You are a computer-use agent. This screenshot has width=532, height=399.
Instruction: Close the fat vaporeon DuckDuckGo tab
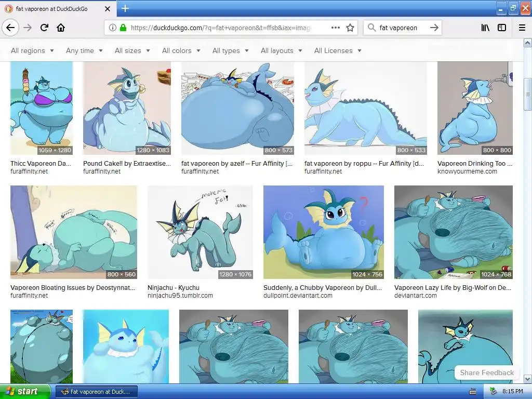108,9
